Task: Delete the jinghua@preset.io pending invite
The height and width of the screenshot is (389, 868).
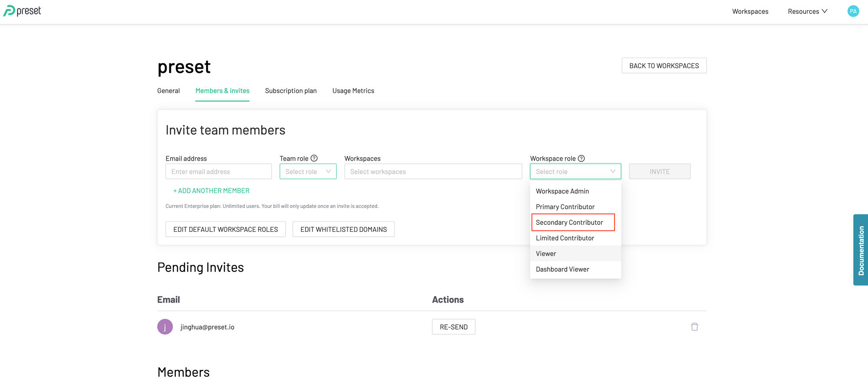Action: tap(694, 327)
